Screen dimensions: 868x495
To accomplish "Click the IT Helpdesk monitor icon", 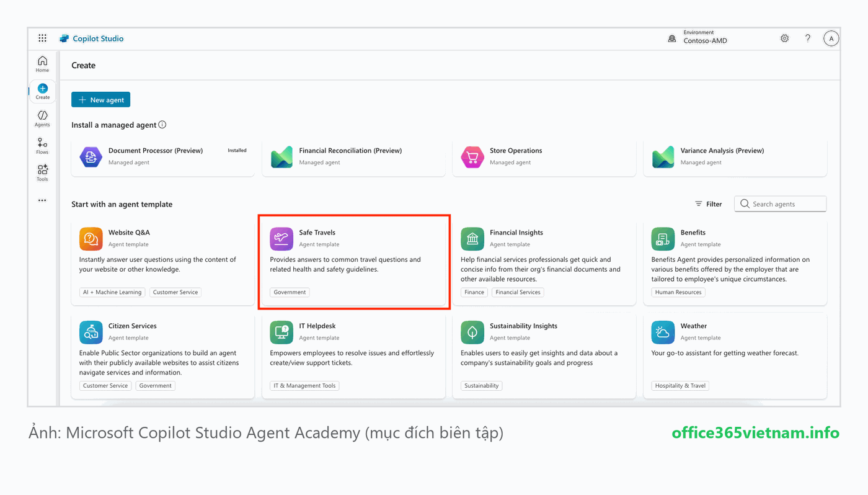I will click(281, 332).
